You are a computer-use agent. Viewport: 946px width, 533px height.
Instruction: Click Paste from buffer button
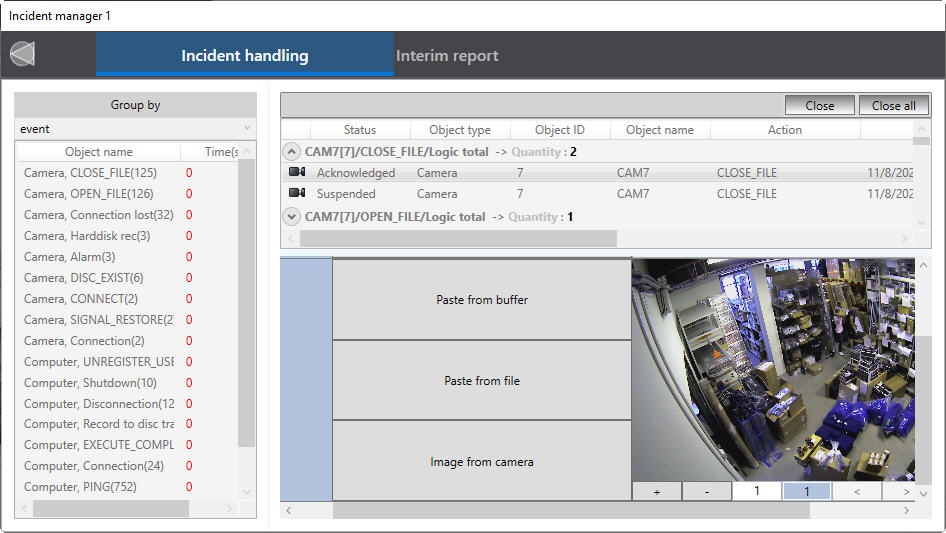(482, 300)
